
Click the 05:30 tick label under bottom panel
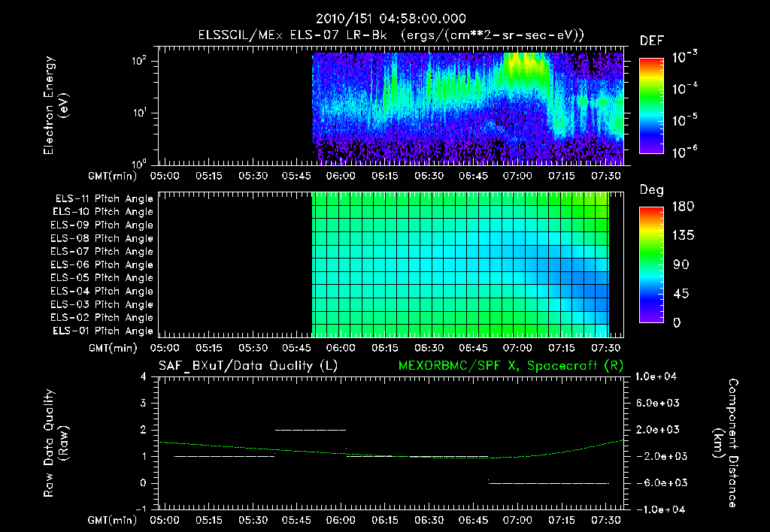[x=253, y=520]
